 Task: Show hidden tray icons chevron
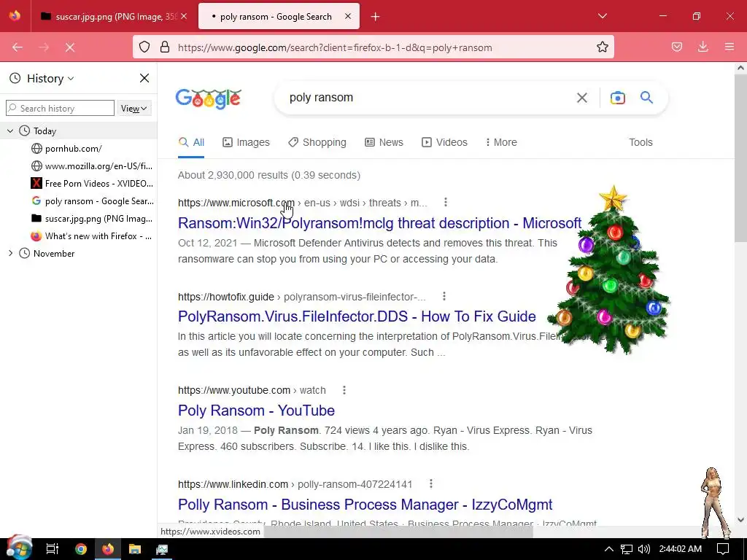click(x=608, y=549)
